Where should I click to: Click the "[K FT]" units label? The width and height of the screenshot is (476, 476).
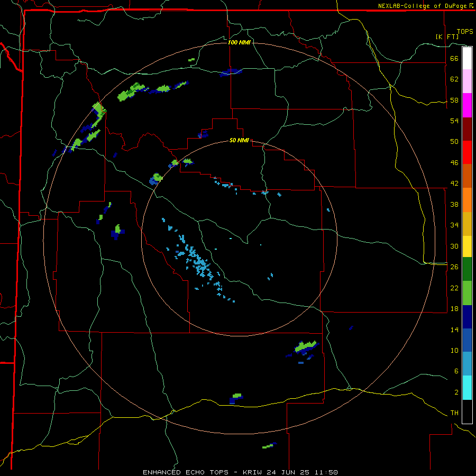point(447,36)
